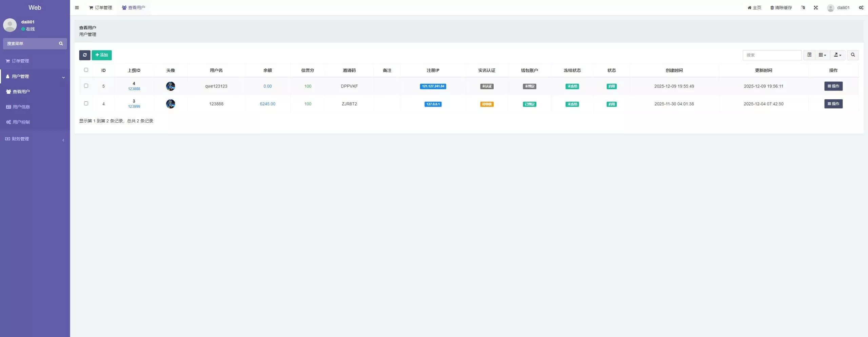Open settings gears icon at top right
Screen dimensions: 868x337
pyautogui.click(x=861, y=7)
